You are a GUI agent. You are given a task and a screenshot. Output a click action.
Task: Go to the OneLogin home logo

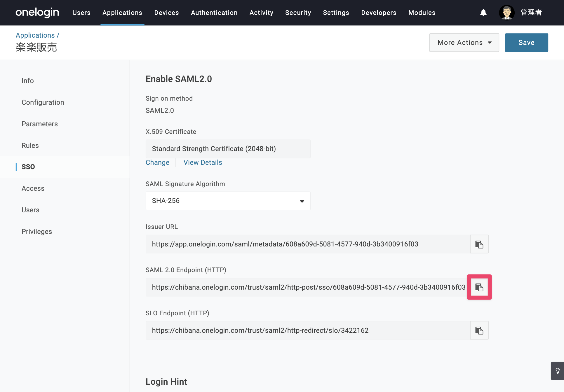[37, 13]
